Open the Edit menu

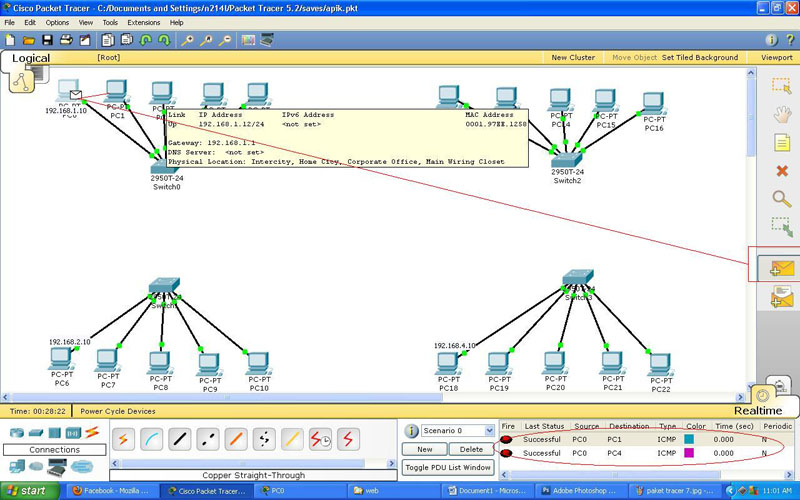[30, 22]
